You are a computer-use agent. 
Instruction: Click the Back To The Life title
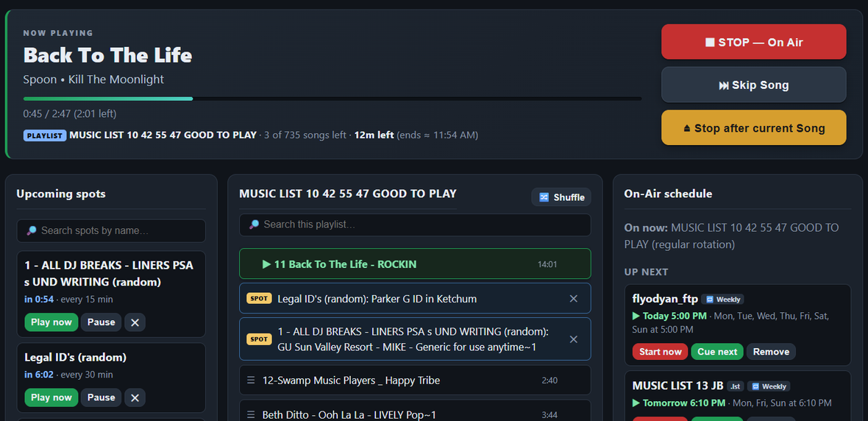pyautogui.click(x=107, y=55)
